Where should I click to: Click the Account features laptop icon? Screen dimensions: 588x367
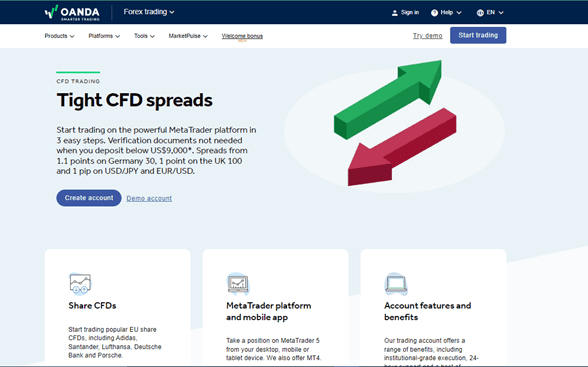point(396,283)
